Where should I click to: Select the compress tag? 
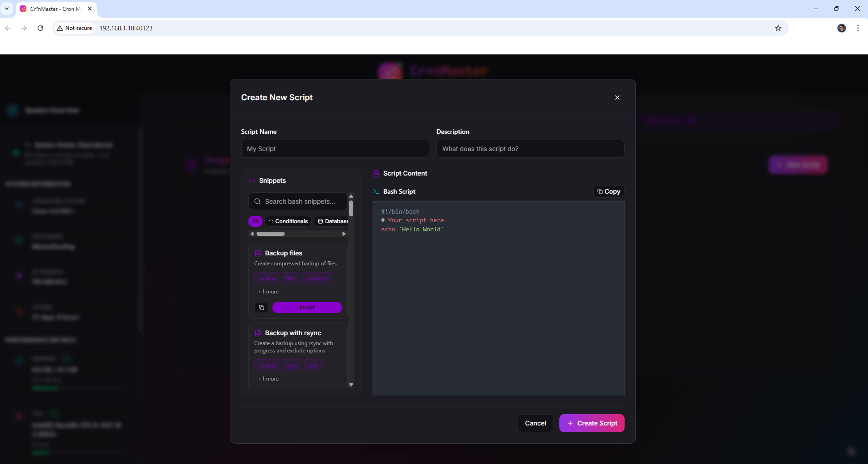tap(316, 278)
